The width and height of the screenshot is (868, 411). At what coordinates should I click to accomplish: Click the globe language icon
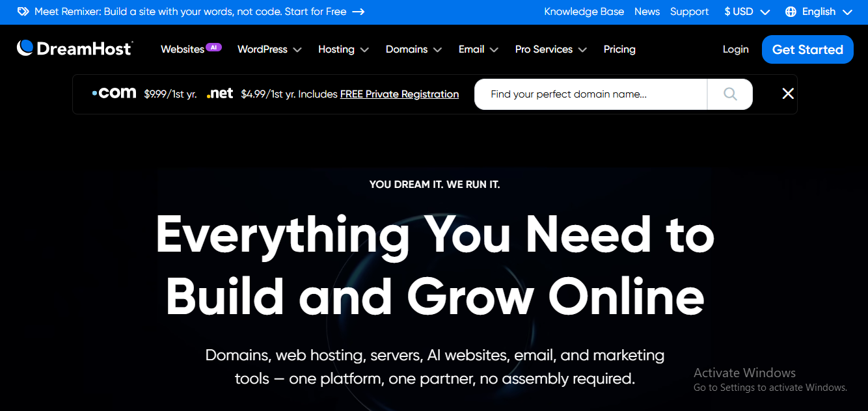point(791,12)
